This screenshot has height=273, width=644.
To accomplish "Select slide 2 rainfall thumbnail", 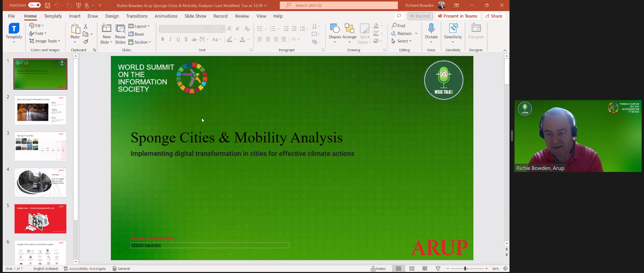I will point(40,110).
